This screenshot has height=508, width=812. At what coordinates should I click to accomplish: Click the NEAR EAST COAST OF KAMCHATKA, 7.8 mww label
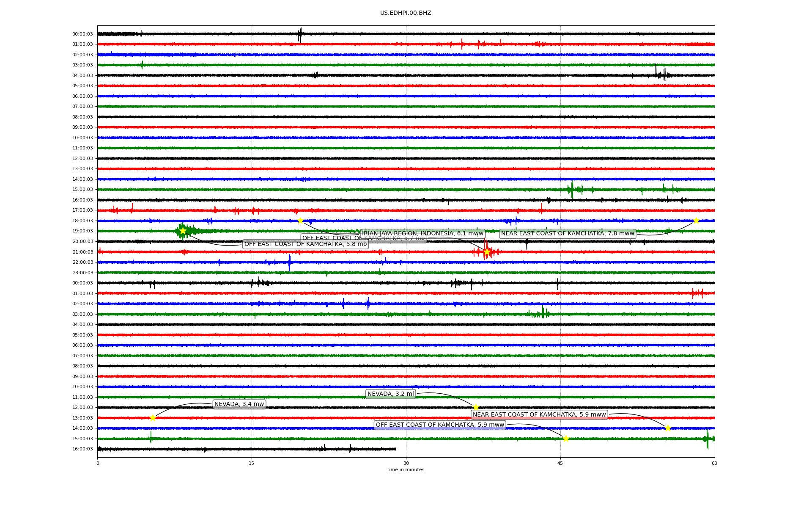pos(568,234)
